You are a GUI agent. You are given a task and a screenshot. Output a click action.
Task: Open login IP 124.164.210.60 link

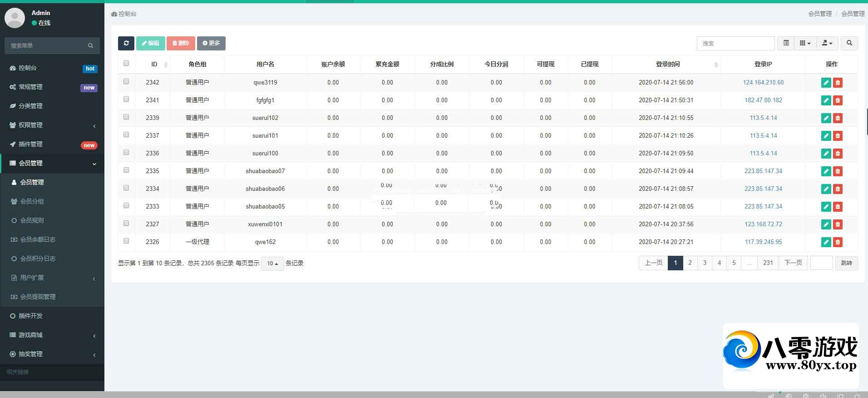coord(763,83)
